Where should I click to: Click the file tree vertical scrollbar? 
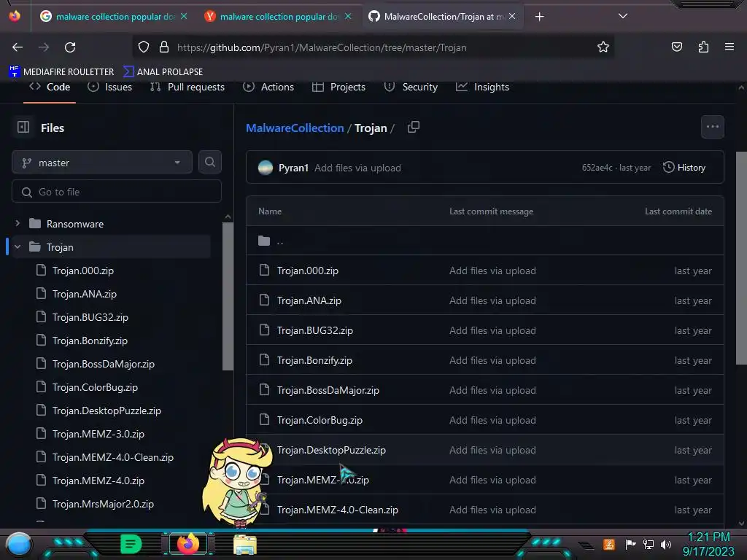[x=228, y=295]
